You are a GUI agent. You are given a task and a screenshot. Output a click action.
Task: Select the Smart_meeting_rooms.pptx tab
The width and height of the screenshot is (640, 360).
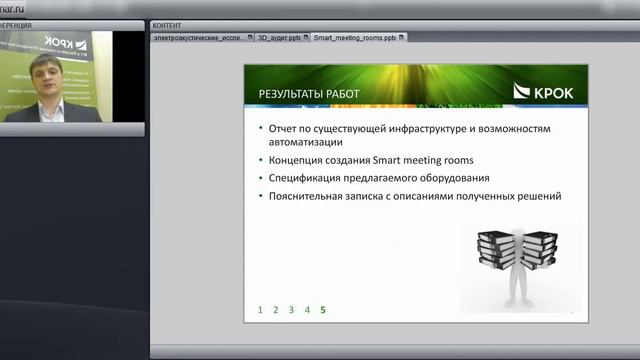pyautogui.click(x=358, y=38)
